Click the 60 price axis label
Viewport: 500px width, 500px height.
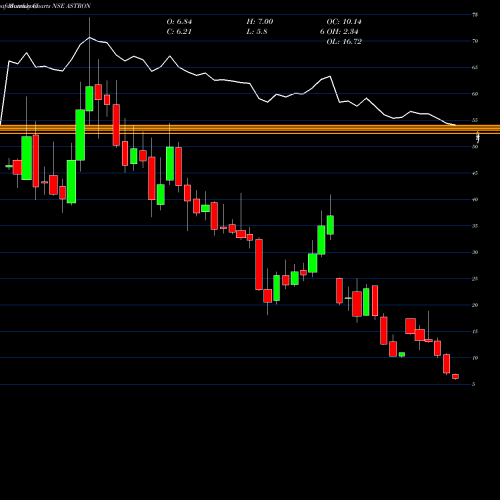tap(475, 94)
